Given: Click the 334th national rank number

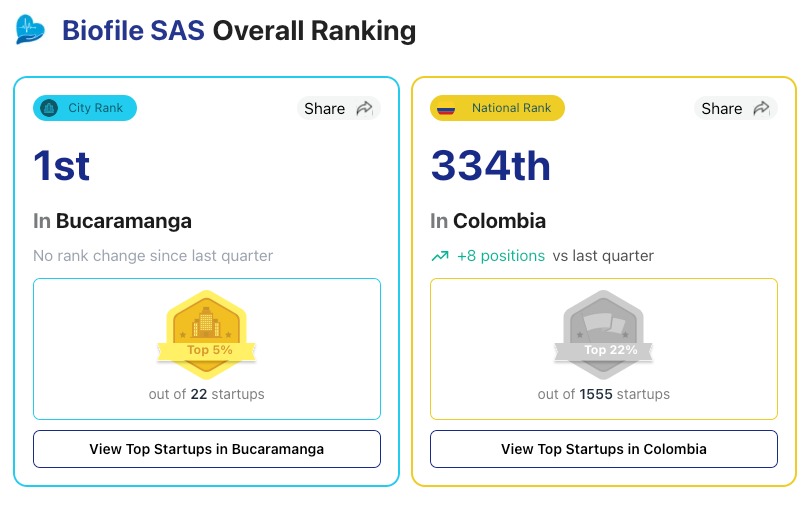Looking at the screenshot, I should [x=490, y=165].
